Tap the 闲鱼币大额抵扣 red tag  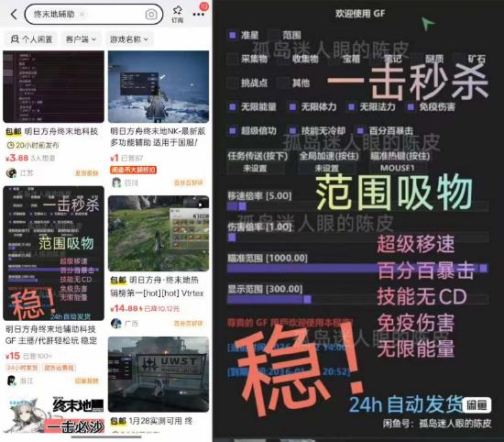click(134, 170)
